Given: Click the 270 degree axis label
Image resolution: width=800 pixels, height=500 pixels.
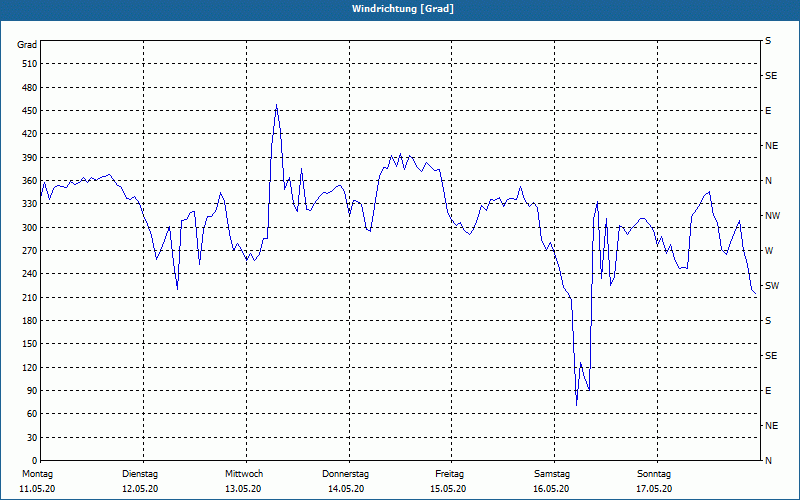Looking at the screenshot, I should [x=30, y=251].
